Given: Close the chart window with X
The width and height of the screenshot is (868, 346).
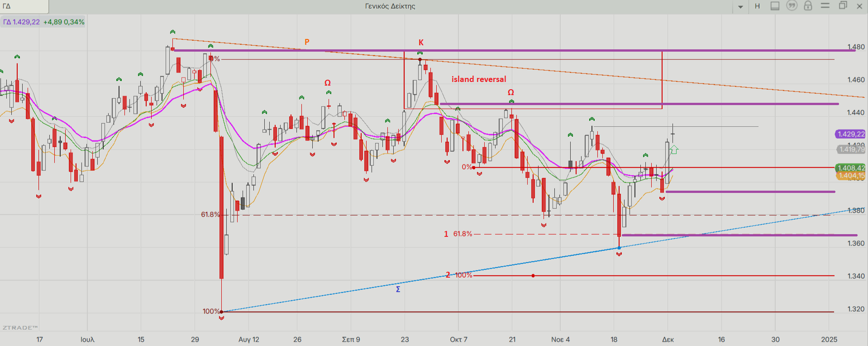Looking at the screenshot, I should (859, 6).
